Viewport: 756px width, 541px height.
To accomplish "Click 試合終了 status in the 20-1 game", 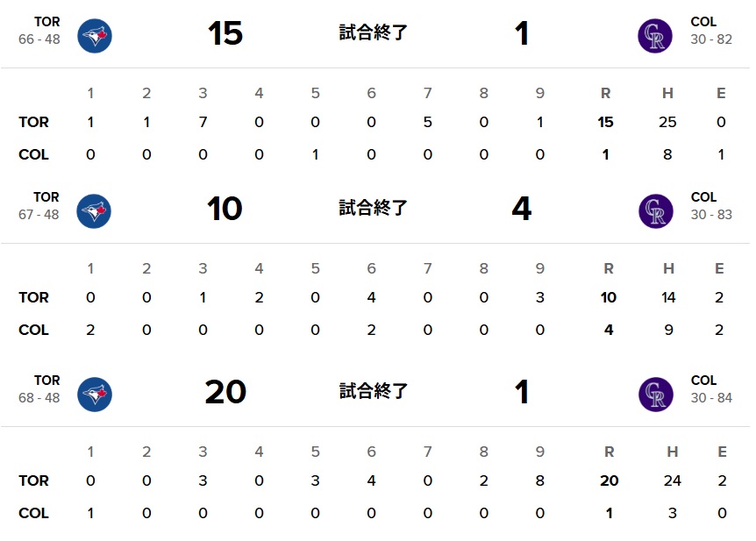I will click(x=374, y=391).
